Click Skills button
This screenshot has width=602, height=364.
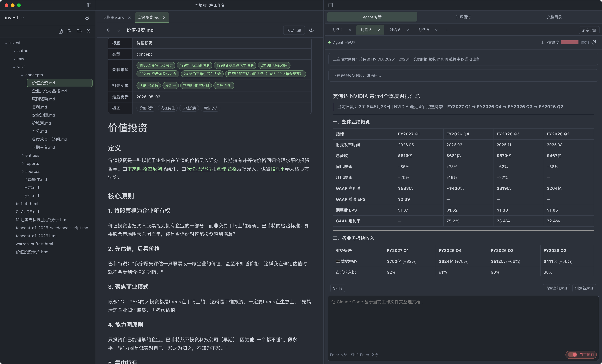(337, 288)
